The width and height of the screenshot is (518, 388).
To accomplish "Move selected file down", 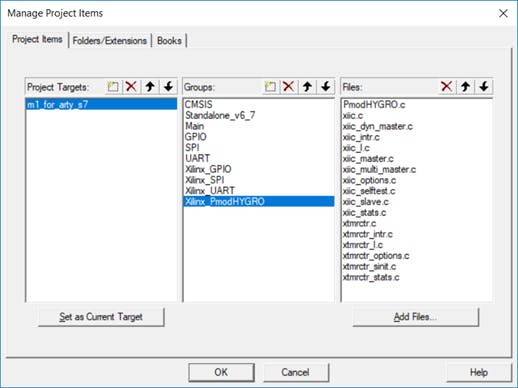I will (484, 87).
